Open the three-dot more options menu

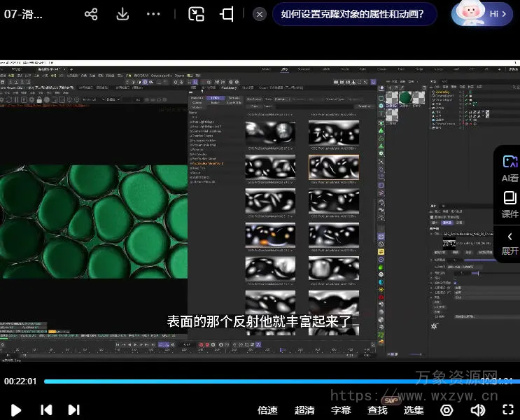[x=154, y=14]
